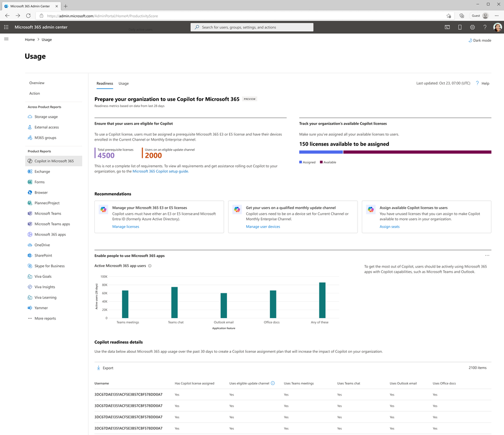Open the Settings gear in header
Viewport: 504px width, 435px height.
(x=472, y=27)
